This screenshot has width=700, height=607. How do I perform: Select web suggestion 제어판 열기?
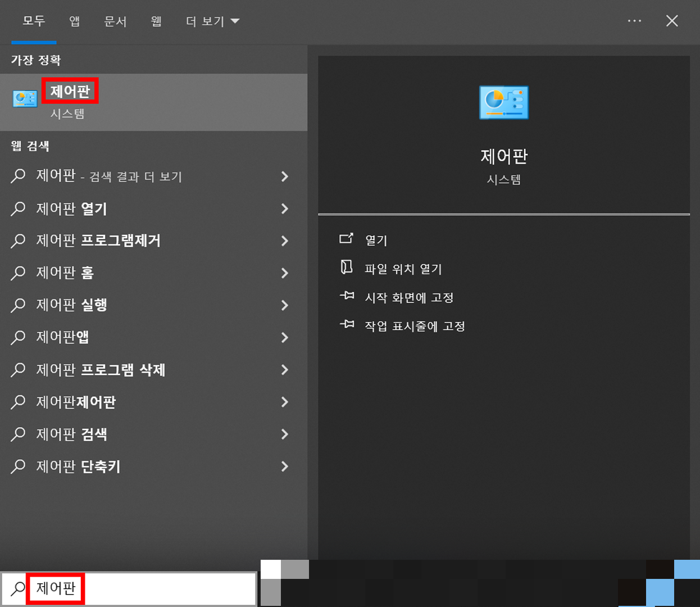tap(153, 209)
